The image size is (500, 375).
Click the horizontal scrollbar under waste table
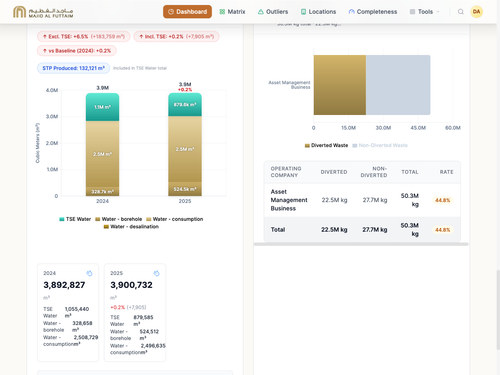pyautogui.click(x=361, y=244)
